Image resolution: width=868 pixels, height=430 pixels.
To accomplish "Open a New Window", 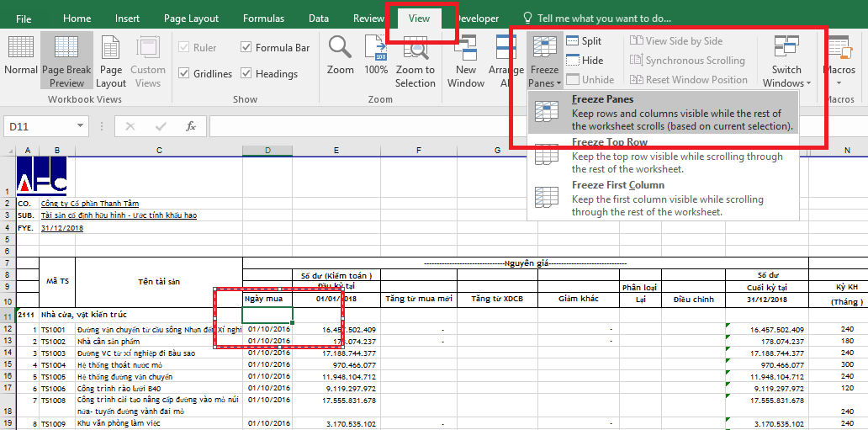I will click(466, 61).
